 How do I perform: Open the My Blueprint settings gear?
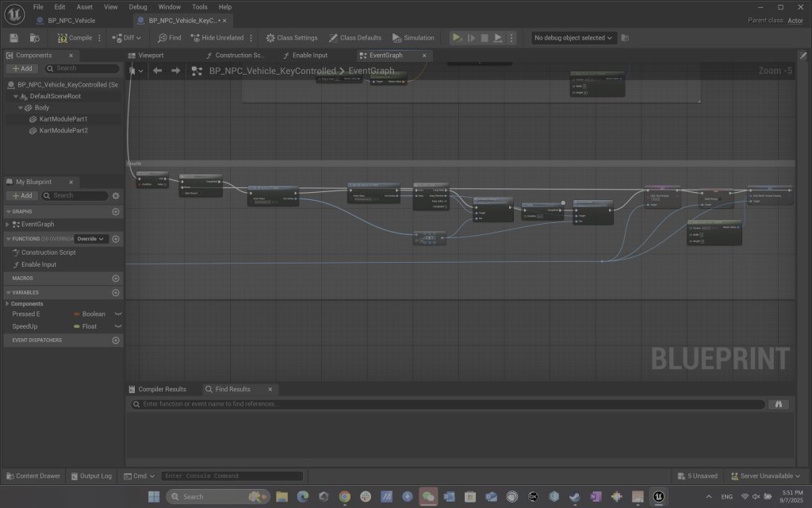(x=116, y=195)
